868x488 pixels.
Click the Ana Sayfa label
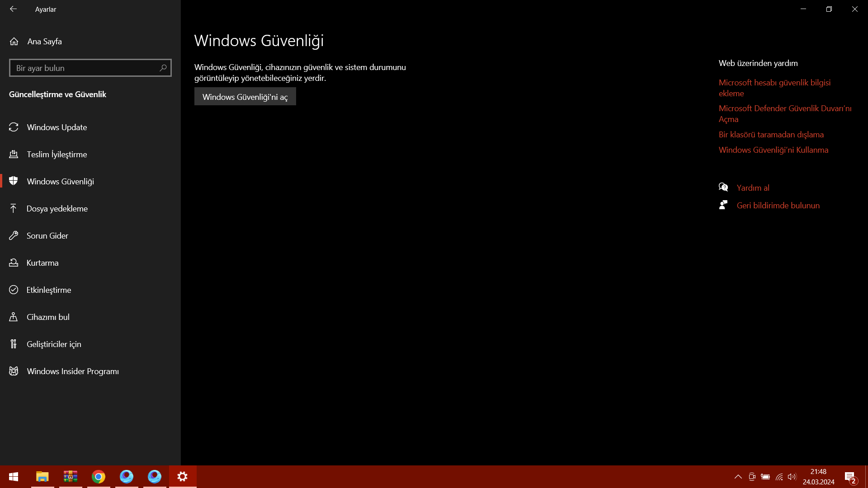(45, 42)
